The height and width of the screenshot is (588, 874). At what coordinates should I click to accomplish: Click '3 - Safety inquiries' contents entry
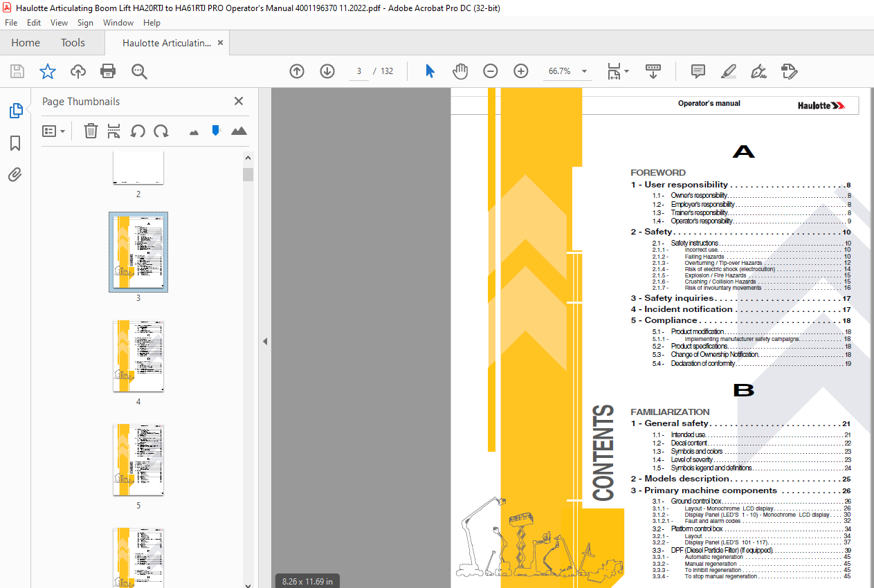(740, 298)
